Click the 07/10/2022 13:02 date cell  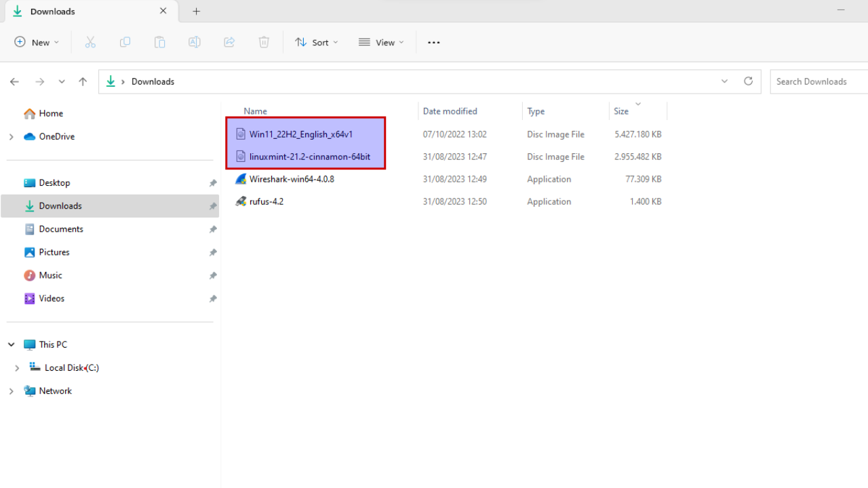point(455,134)
